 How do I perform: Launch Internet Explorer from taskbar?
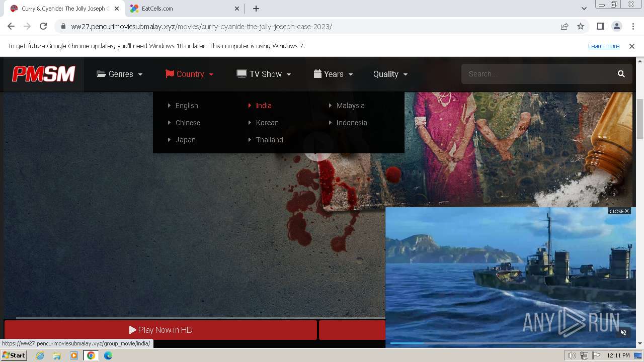click(40, 355)
